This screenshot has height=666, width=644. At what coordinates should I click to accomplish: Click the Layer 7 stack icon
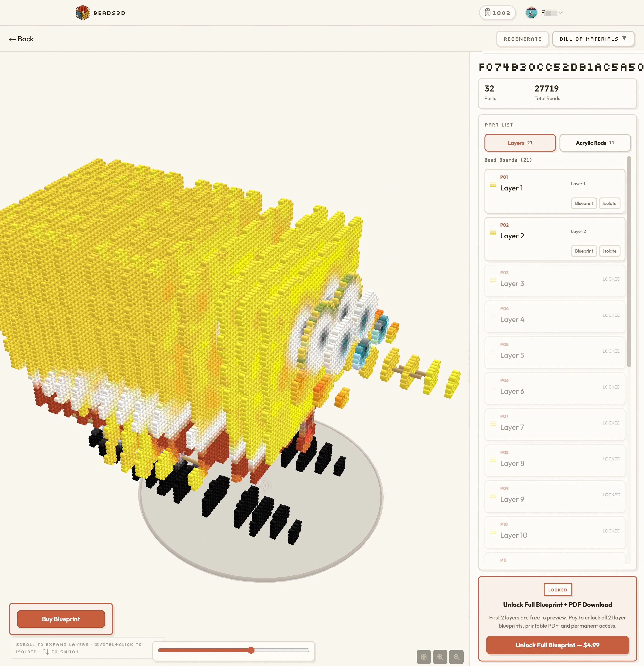point(493,424)
